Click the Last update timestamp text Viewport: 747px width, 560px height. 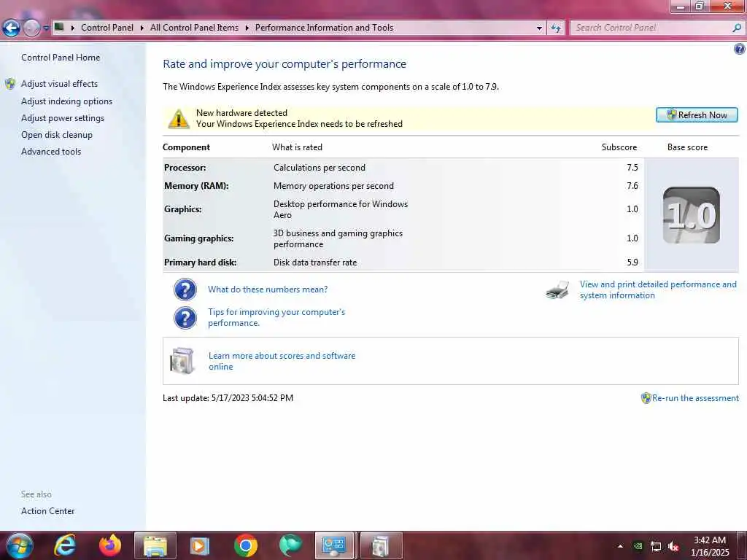tap(228, 398)
